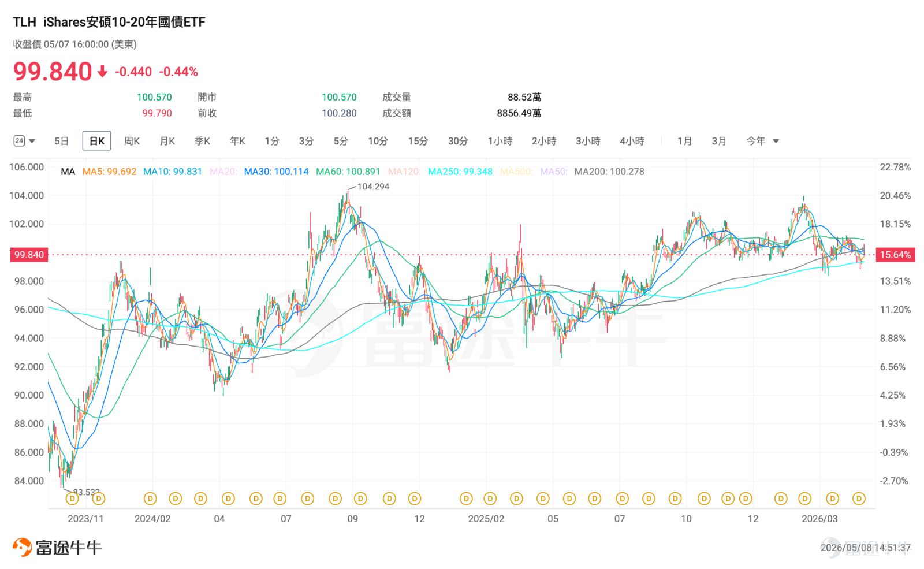Screen dimensions: 924x569
Task: Click the D marker above the 2024 07 label
Action: [280, 499]
